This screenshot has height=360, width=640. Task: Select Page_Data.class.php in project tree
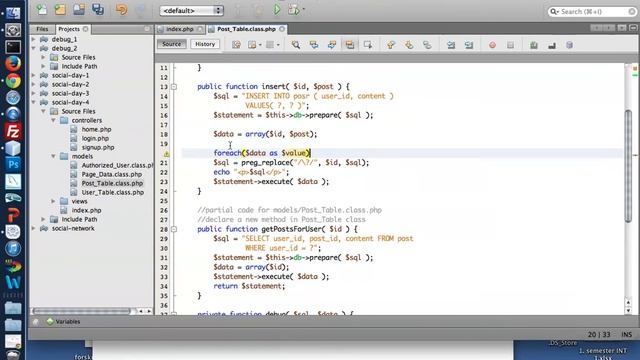(112, 174)
